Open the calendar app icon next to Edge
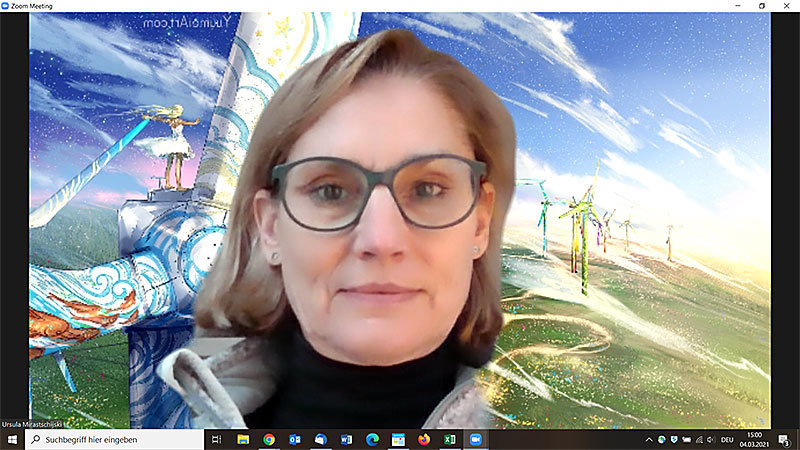The height and width of the screenshot is (450, 800). pyautogui.click(x=398, y=439)
